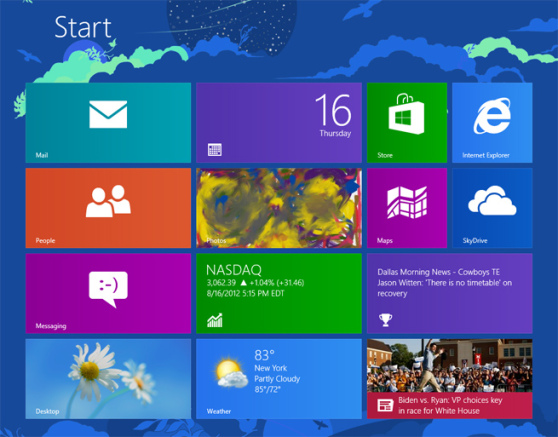The image size is (558, 437).
Task: Launch the Messaging smiley chat icon
Action: point(108,289)
